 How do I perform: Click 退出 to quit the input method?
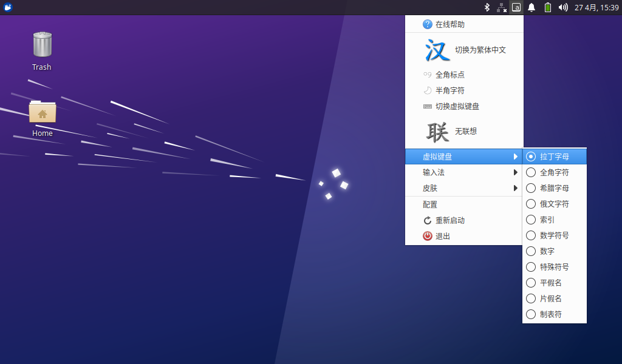(442, 236)
